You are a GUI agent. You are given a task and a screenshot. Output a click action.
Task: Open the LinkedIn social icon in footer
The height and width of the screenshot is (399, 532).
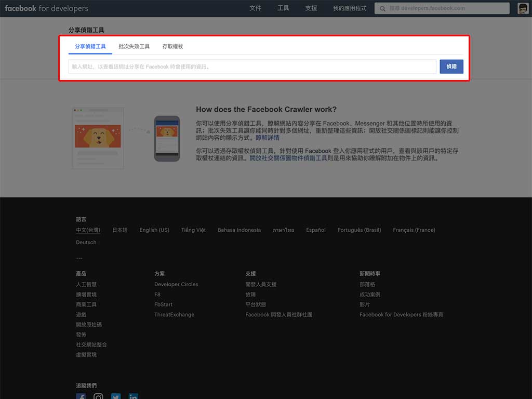pyautogui.click(x=134, y=396)
